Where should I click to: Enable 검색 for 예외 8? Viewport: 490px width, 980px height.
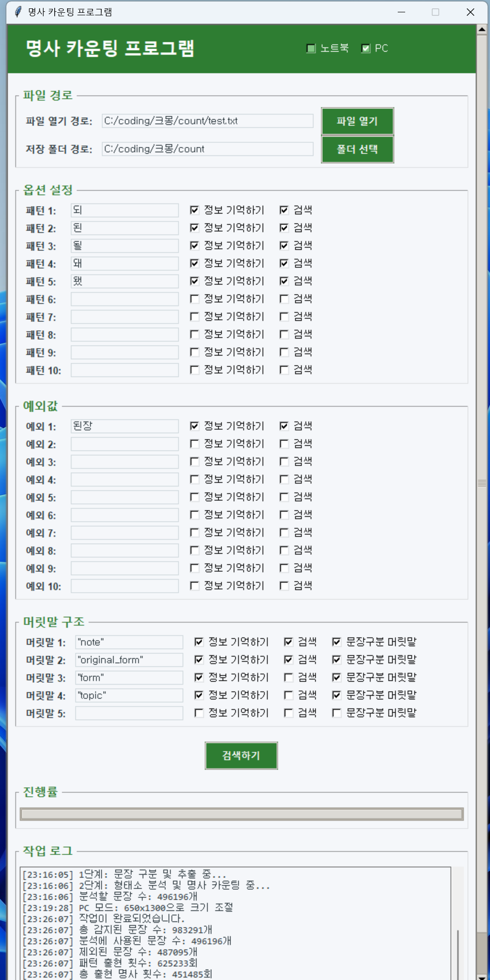click(284, 550)
